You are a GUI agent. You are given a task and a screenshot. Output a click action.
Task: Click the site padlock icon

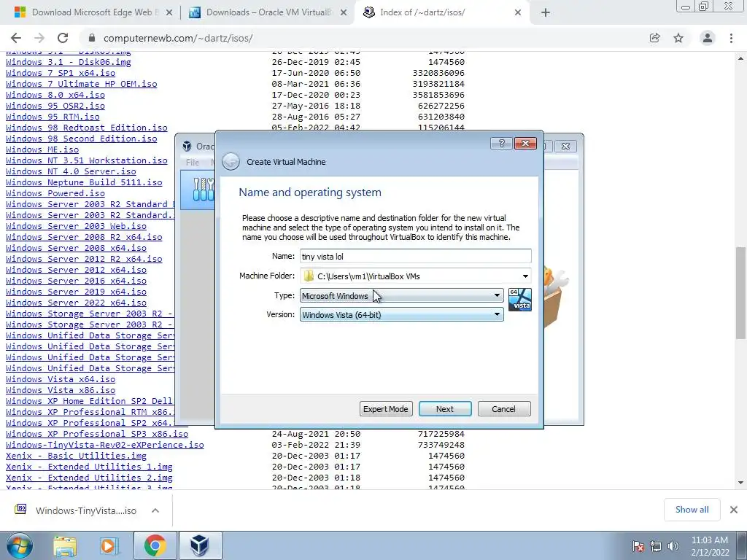click(x=93, y=38)
